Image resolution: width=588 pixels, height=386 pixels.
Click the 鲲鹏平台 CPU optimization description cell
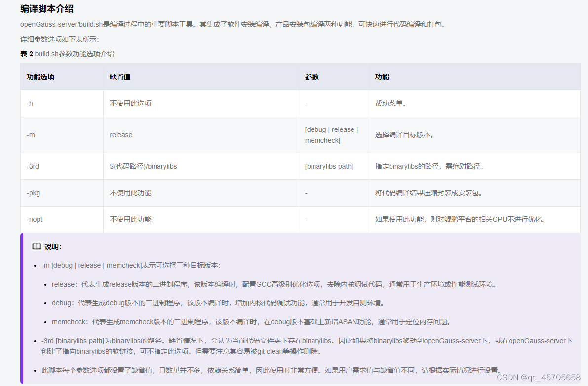tap(474, 219)
